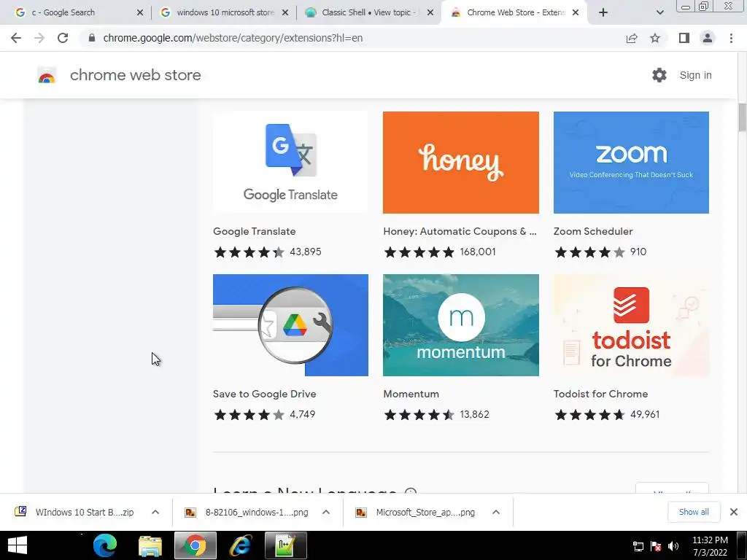Image resolution: width=747 pixels, height=560 pixels.
Task: Click 'Honey: Automatic Coupons & ...' title
Action: (x=460, y=231)
